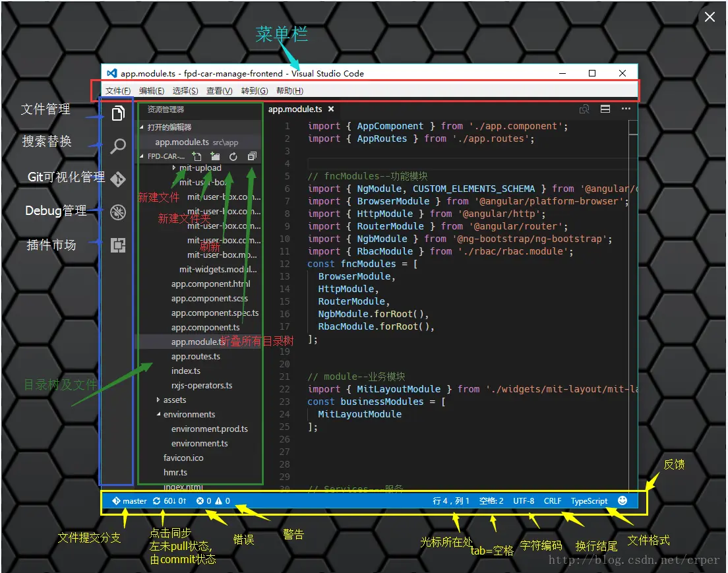728x573 pixels.
Task: Click the UTF-8 encoding selector
Action: point(524,501)
